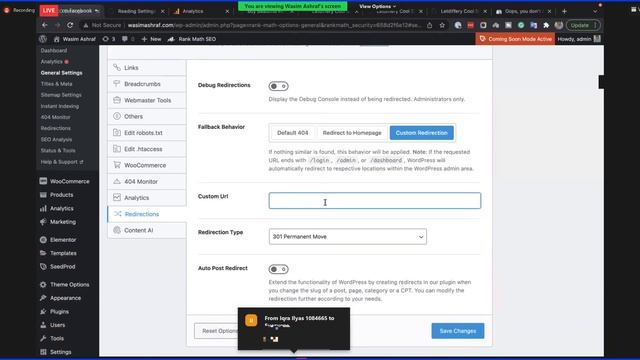Screen dimensions: 640x360
Task: Click the WooCommerce icon in admin sidebar
Action: pos(43,181)
